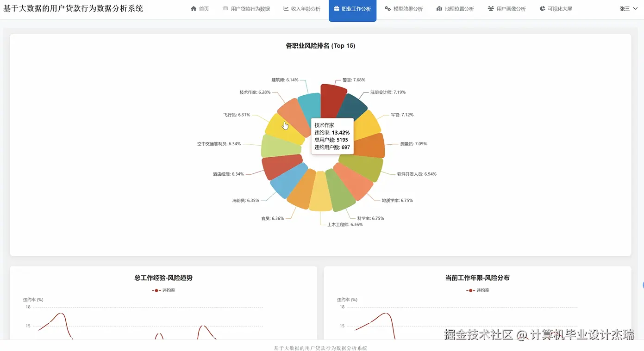The image size is (644, 351).
Task: Click the map icon beside 地理位置分析
Action: (439, 9)
